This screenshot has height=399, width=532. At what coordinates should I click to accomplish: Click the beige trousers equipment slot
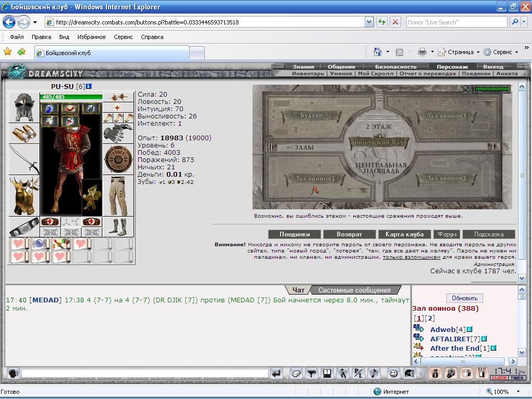[118, 196]
